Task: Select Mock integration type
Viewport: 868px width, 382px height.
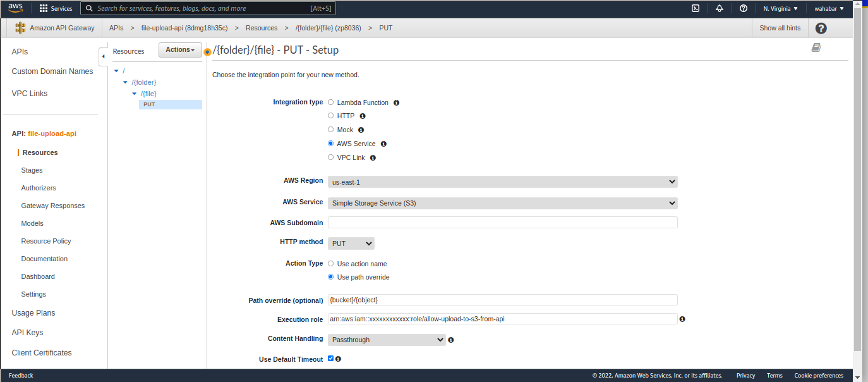Action: 330,130
